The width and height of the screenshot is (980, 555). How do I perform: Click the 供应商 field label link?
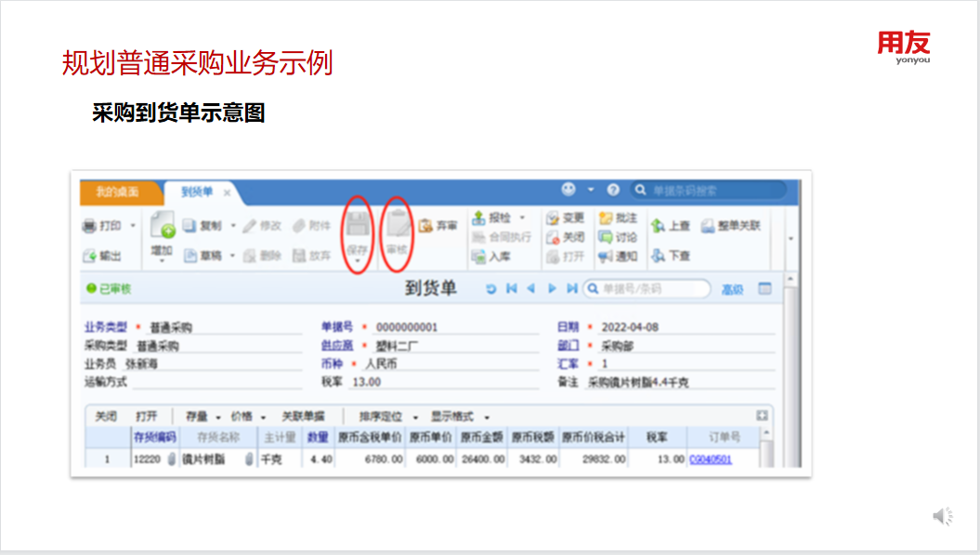[337, 346]
